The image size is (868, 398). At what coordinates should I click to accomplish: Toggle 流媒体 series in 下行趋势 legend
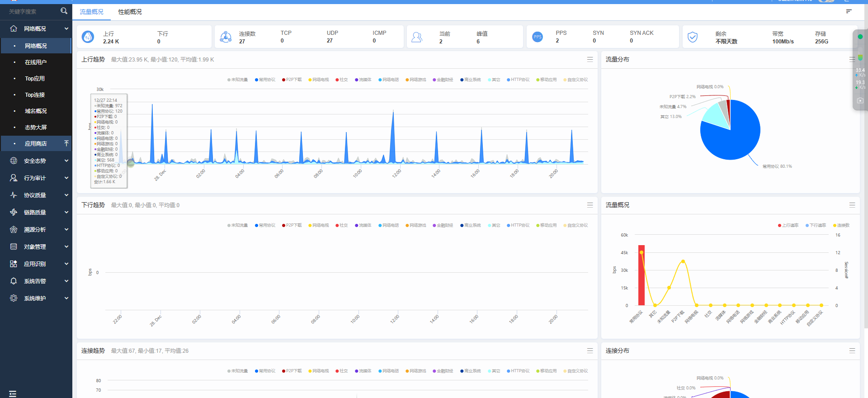click(363, 225)
